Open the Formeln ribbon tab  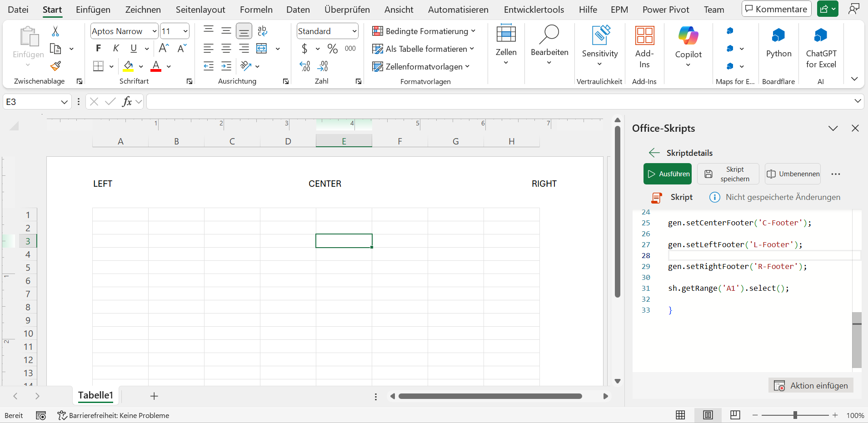click(x=256, y=10)
